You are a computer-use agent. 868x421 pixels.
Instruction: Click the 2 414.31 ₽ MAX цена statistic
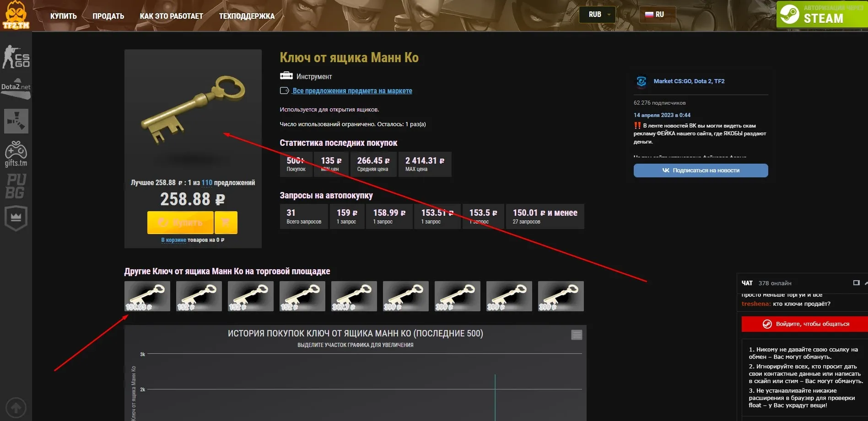click(425, 164)
